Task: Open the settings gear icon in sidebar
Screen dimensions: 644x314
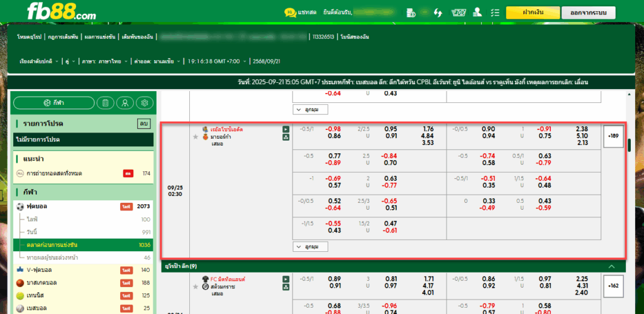Action: 144,103
